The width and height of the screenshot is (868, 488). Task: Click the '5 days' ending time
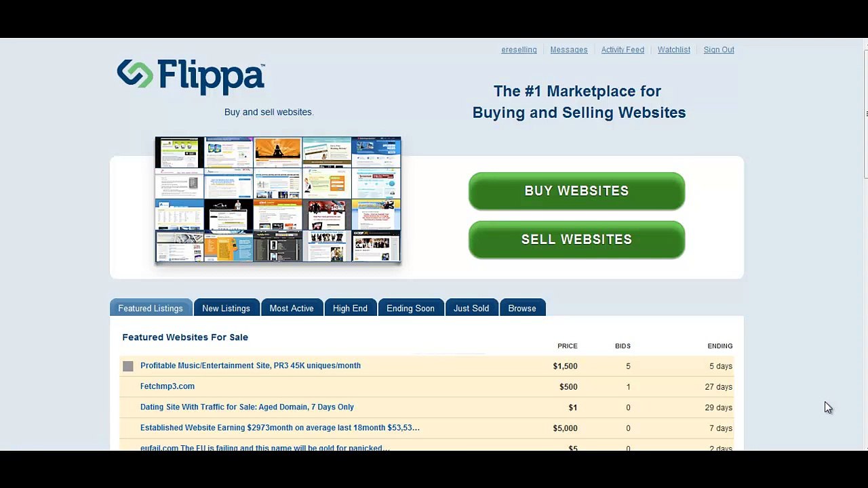pyautogui.click(x=721, y=366)
